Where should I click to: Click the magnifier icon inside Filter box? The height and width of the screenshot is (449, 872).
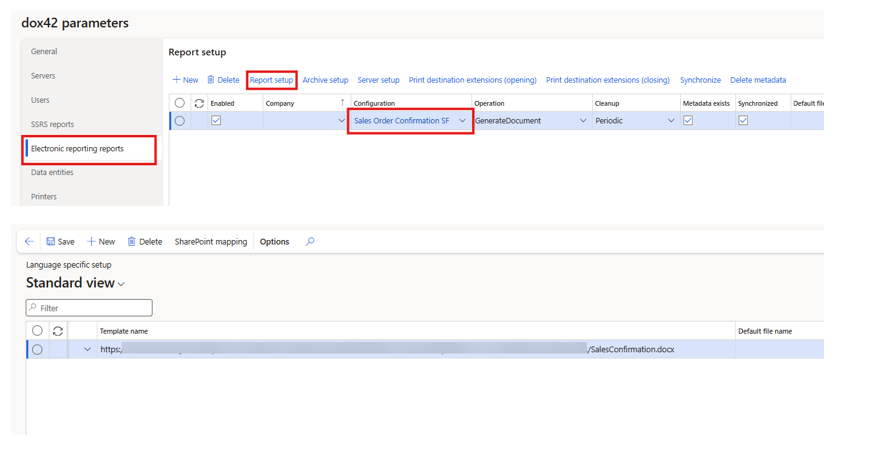[33, 308]
